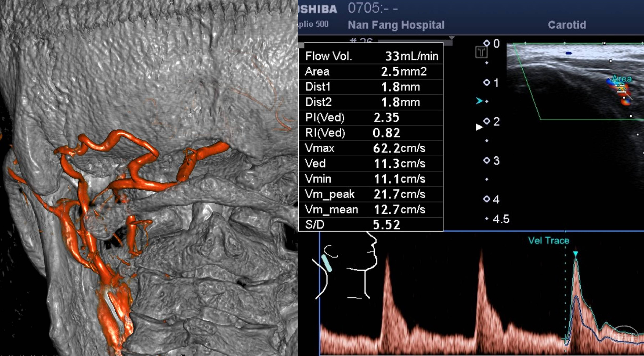644x356 pixels.
Task: Click the cyan probe marker on body diagram
Action: (x=327, y=263)
